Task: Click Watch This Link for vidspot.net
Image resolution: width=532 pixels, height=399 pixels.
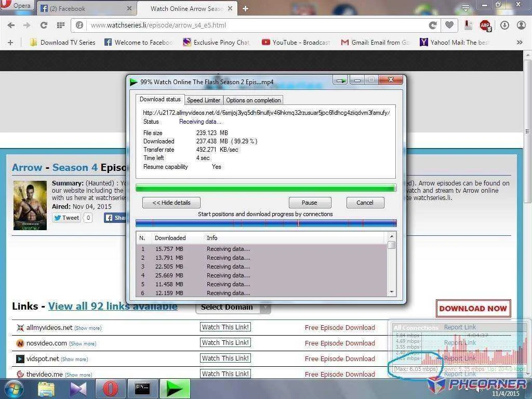Action: [225, 358]
